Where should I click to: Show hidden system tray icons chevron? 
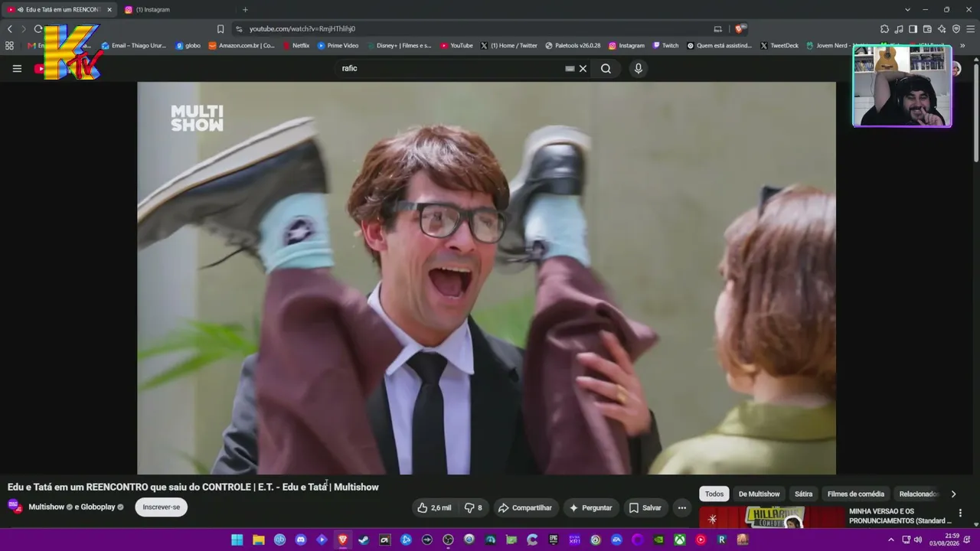click(x=890, y=540)
